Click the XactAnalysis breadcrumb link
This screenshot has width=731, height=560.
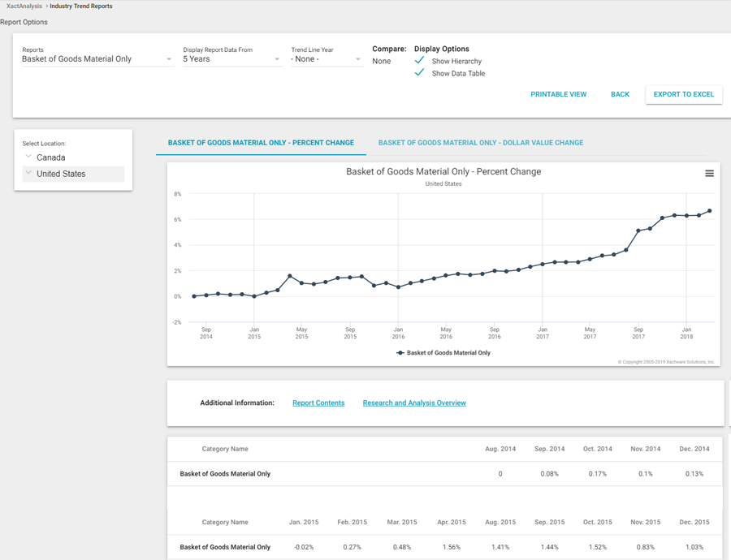click(24, 6)
